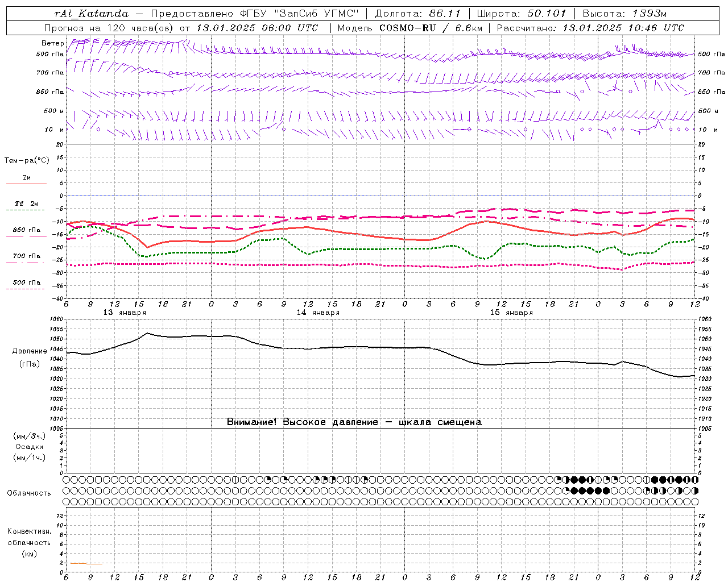The image size is (728, 582).
Task: Click the 2м temperature legend label
Action: click(27, 177)
